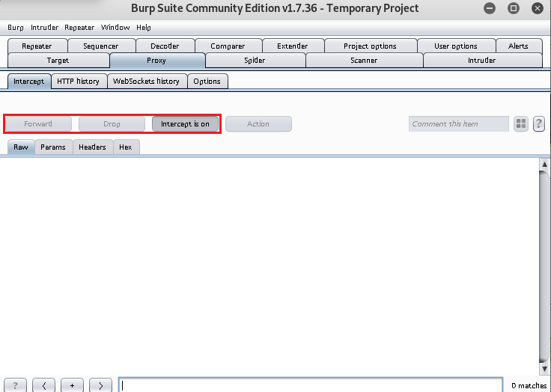Open the WebSockets history sub-tab
Screen dimensions: 551x392
tap(146, 82)
